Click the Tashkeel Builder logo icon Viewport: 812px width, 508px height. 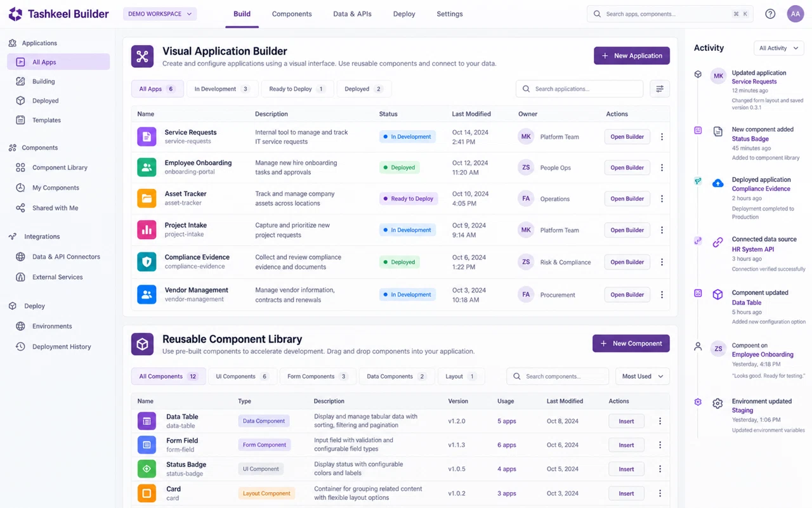coord(15,14)
